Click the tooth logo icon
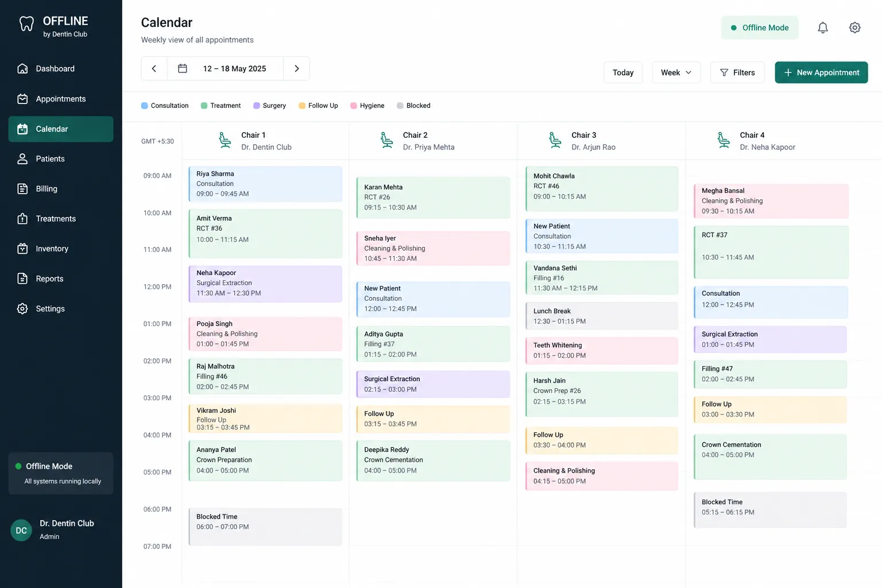 (26, 24)
